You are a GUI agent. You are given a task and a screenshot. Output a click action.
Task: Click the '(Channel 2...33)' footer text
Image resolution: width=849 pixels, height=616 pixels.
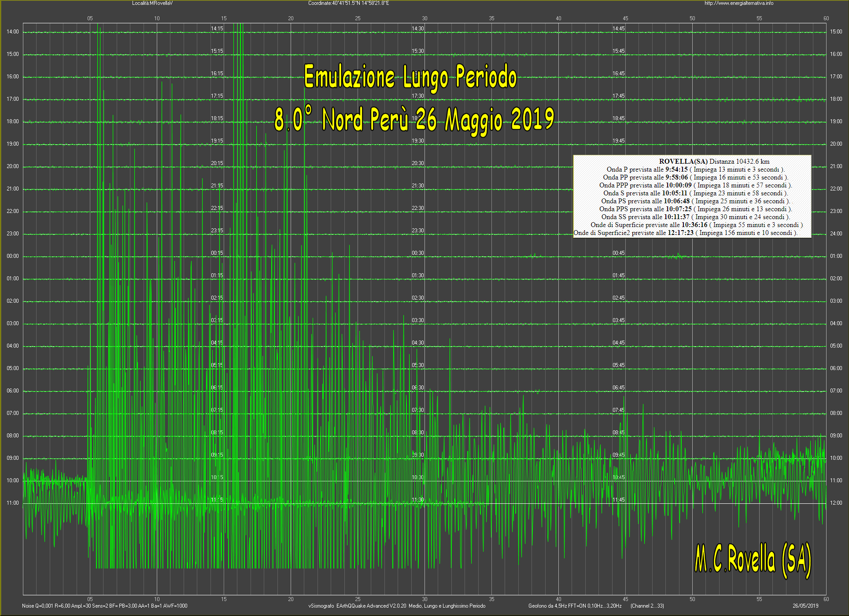click(x=647, y=606)
